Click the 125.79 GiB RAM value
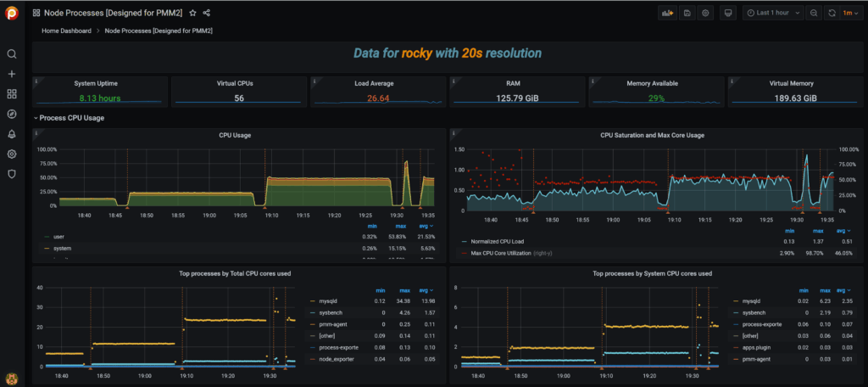Screen dimensions: 868x387 point(517,98)
